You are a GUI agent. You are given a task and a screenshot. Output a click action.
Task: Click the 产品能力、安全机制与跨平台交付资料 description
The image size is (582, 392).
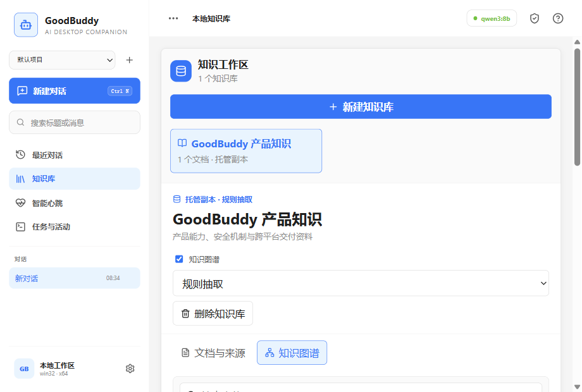(242, 236)
